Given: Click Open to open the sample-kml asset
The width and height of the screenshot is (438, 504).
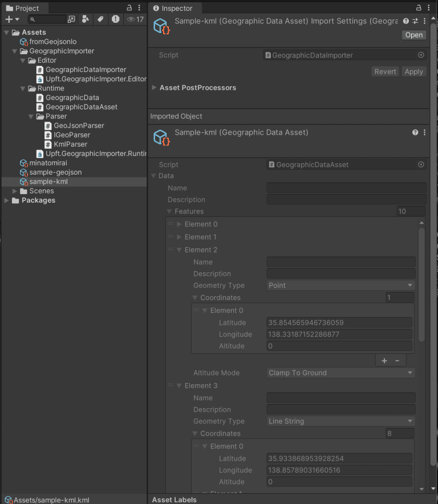Looking at the screenshot, I should click(x=413, y=35).
